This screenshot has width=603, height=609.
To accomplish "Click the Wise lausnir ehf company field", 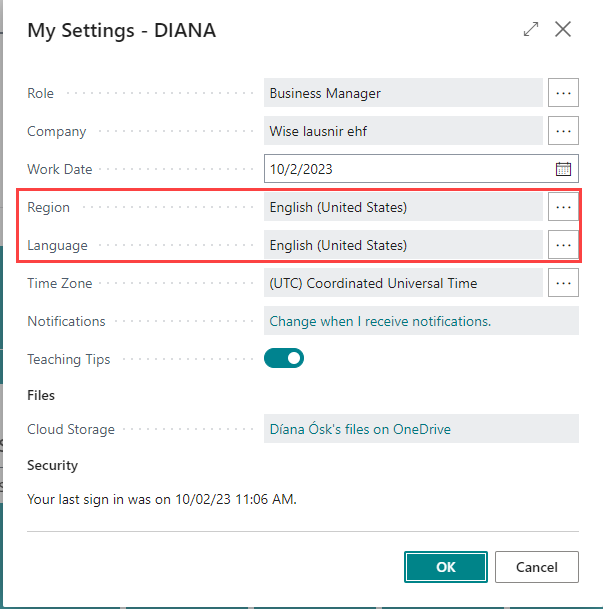I will click(403, 131).
